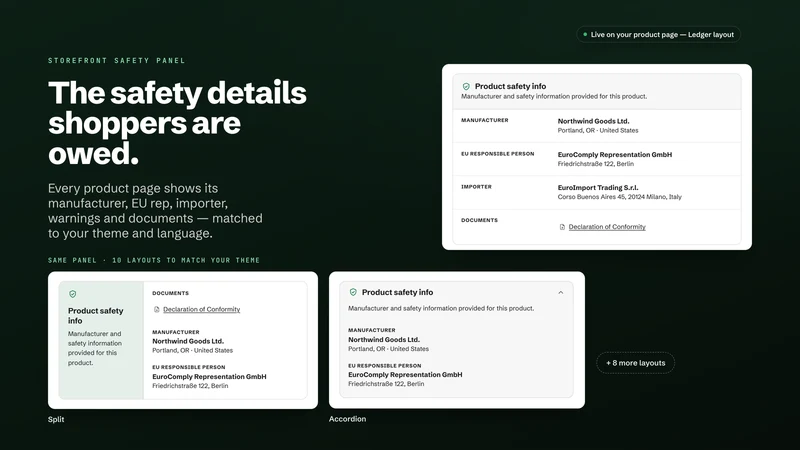The width and height of the screenshot is (800, 450).
Task: Open Declaration of Conformity link in Ledger panel
Action: (607, 227)
